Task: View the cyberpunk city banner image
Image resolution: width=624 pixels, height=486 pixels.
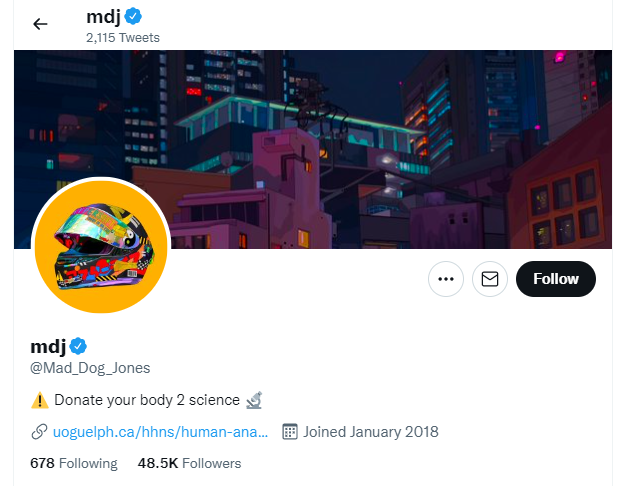Action: (313, 149)
